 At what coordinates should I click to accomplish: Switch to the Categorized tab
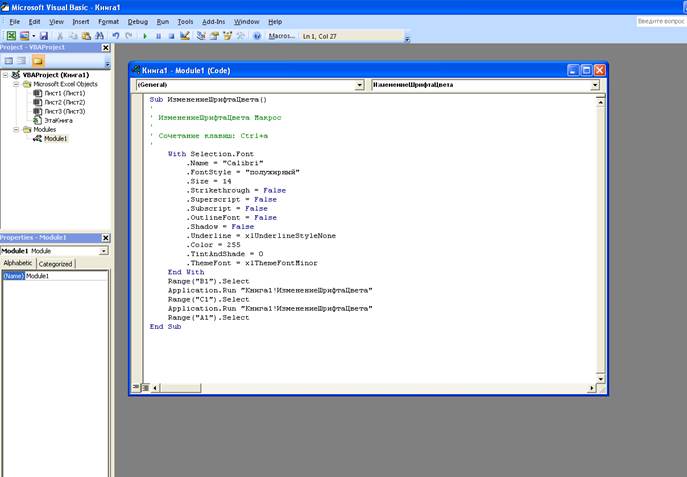click(55, 264)
